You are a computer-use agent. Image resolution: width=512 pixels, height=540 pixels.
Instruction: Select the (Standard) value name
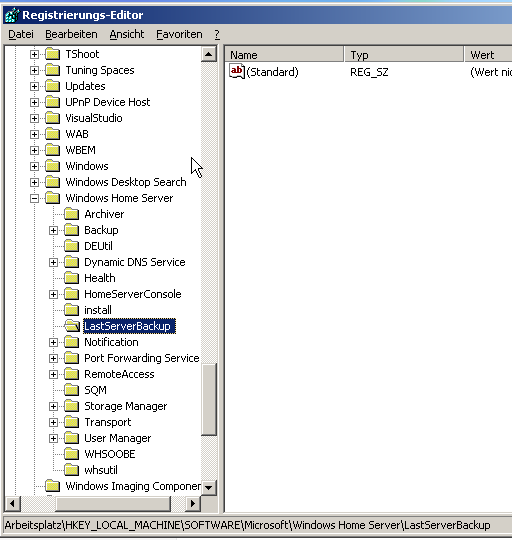pyautogui.click(x=272, y=72)
